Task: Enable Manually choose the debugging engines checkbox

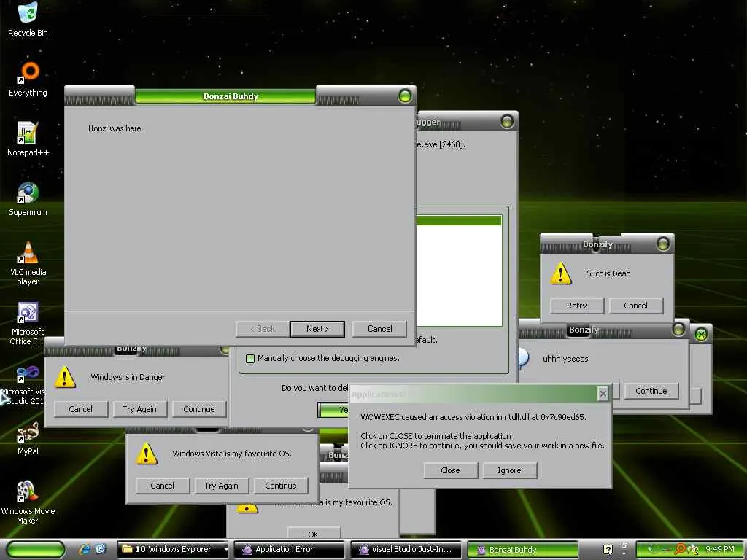Action: tap(250, 358)
